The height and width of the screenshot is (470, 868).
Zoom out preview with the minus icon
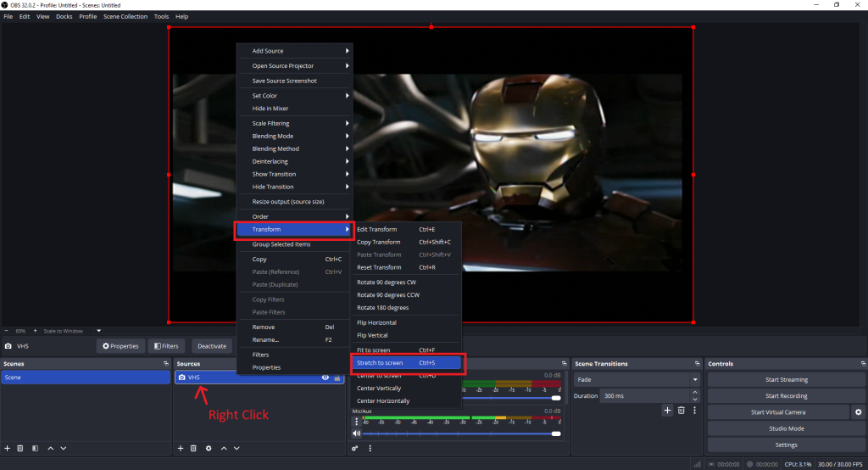7,330
